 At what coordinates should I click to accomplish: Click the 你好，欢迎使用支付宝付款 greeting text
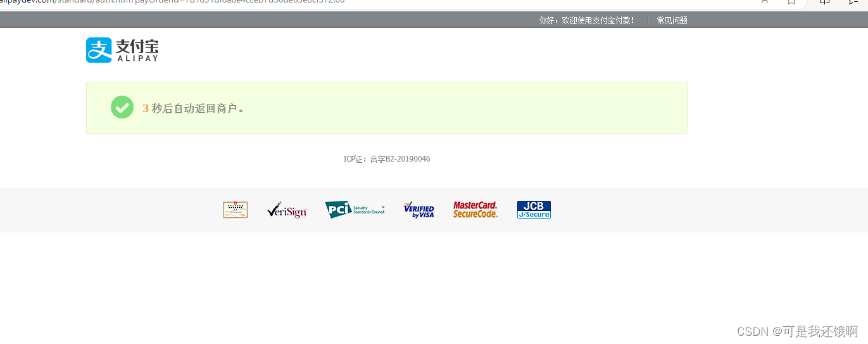pyautogui.click(x=587, y=20)
